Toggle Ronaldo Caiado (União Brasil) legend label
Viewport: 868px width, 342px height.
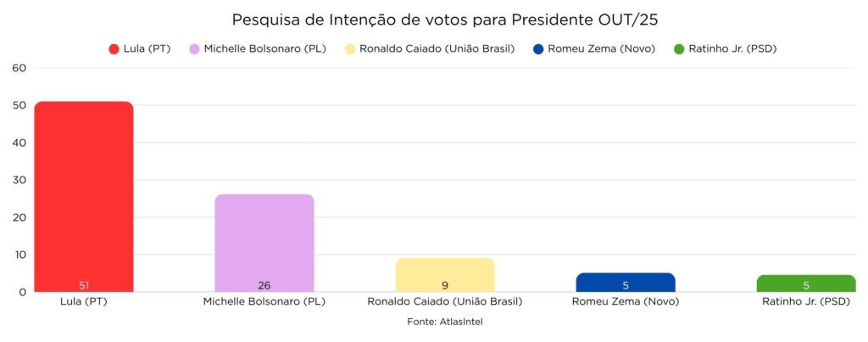[437, 48]
